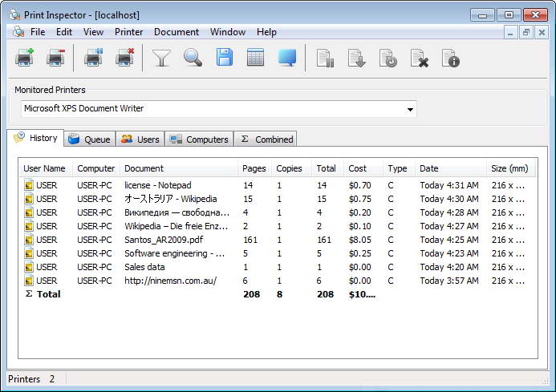The image size is (556, 392).
Task: Open the File menu
Action: (38, 32)
